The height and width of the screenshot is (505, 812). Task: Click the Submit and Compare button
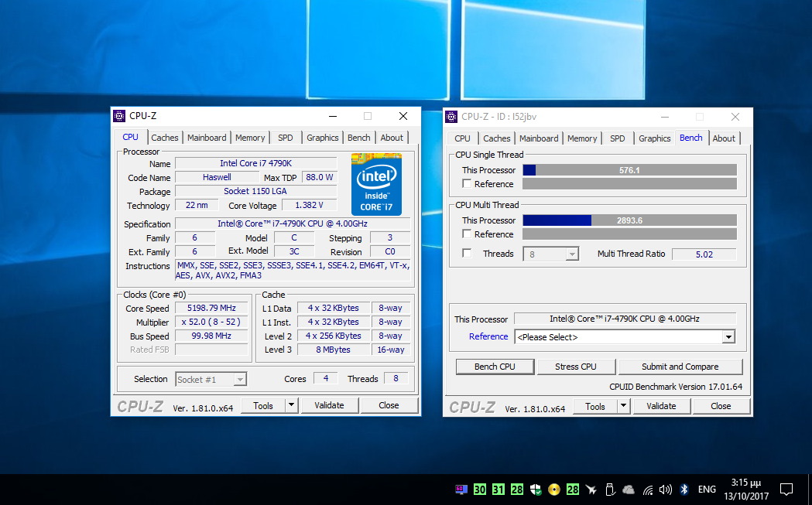(x=680, y=367)
